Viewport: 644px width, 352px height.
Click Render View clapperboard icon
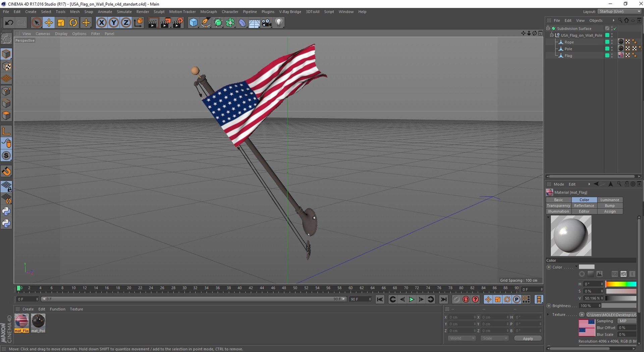click(x=153, y=22)
